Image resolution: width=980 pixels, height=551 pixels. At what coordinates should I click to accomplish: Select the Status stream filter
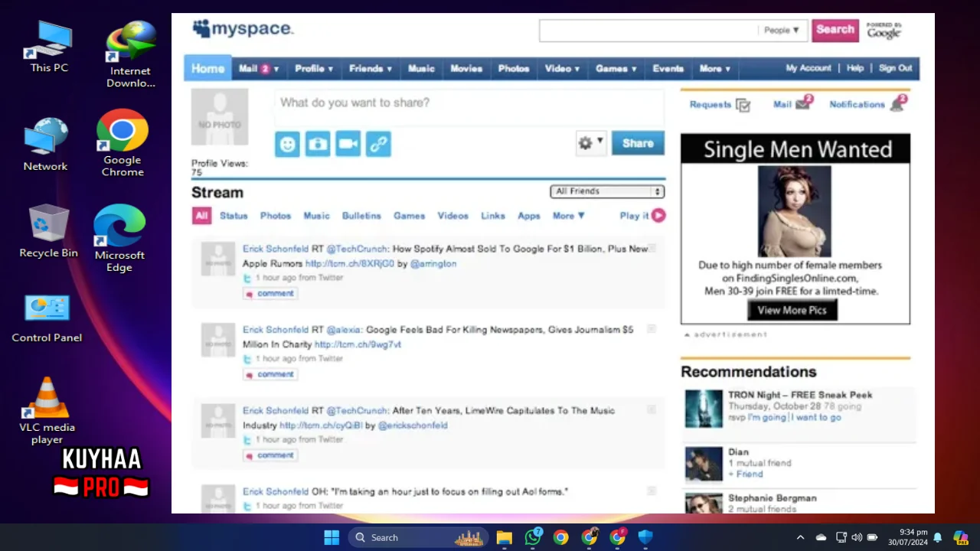click(234, 216)
